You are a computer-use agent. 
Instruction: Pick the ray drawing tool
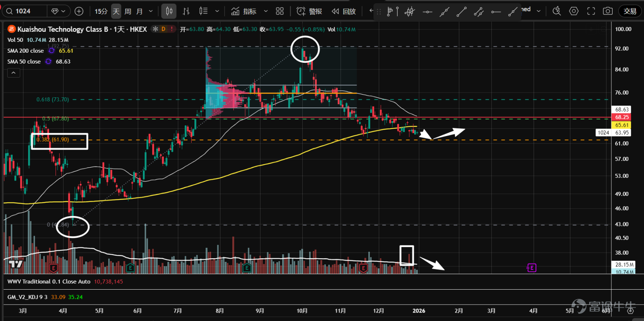513,12
